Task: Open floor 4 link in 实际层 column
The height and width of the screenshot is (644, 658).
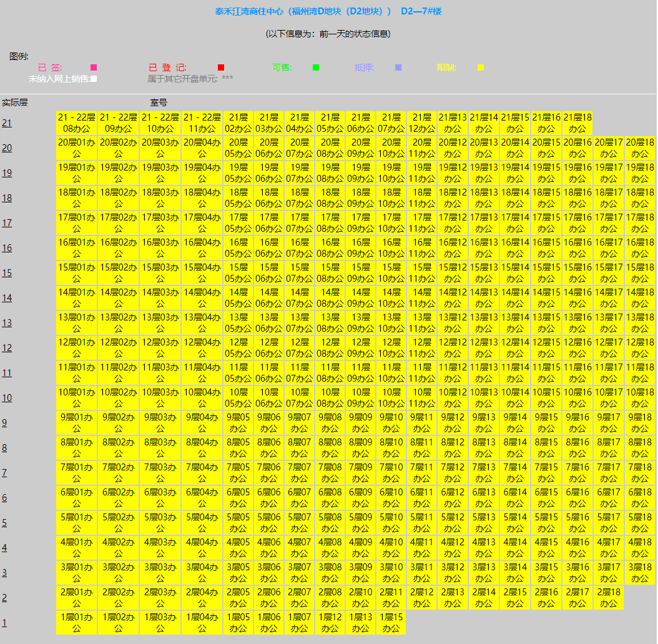Action: click(4, 548)
